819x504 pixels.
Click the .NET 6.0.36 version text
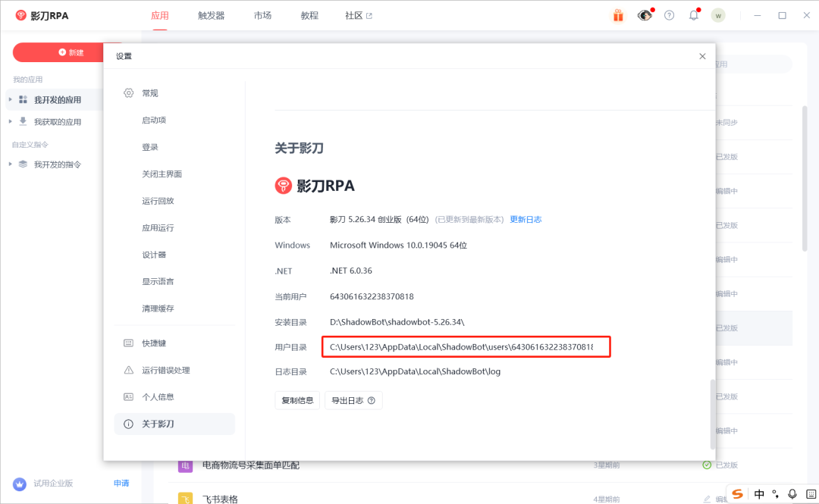click(x=351, y=271)
